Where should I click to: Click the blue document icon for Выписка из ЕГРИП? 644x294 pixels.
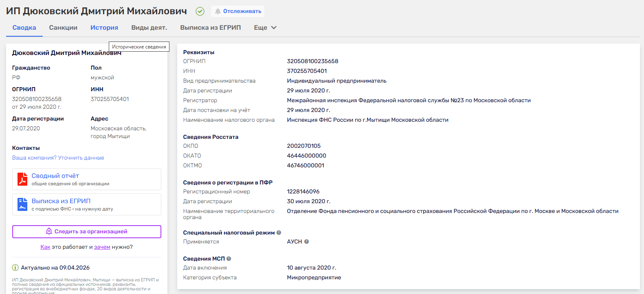[x=22, y=204]
